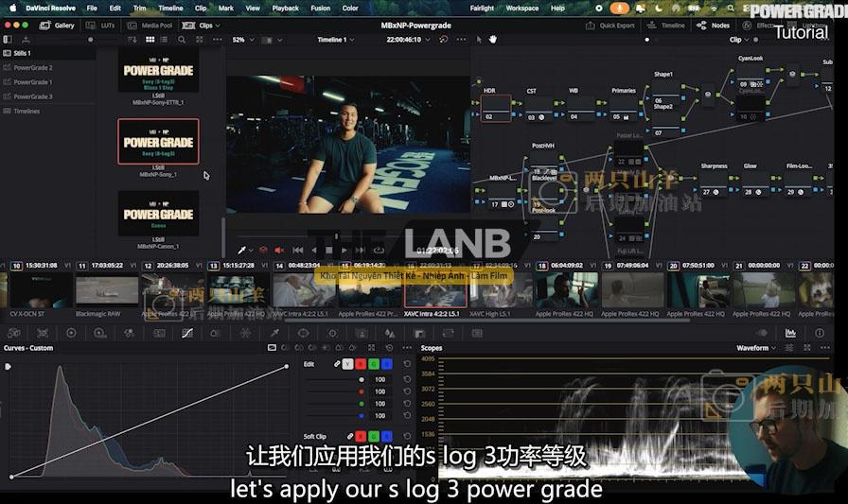Open the Waveform scope type dropdown
The width and height of the screenshot is (848, 504).
[755, 348]
